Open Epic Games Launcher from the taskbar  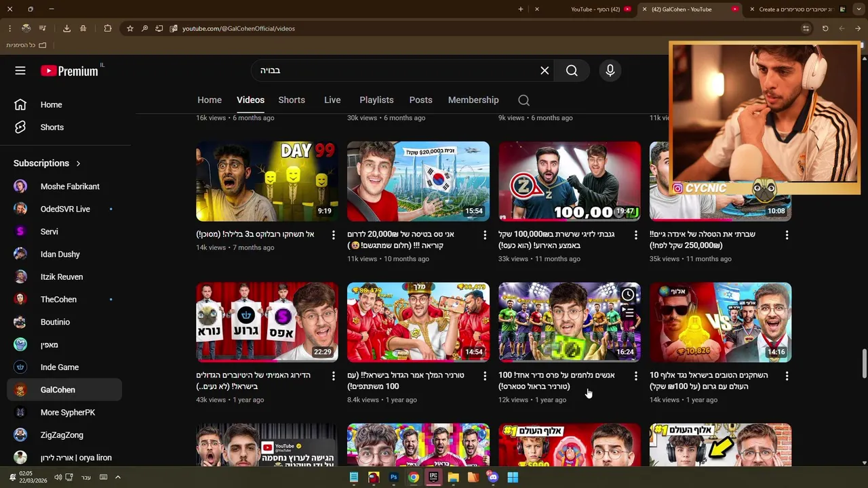tap(433, 477)
